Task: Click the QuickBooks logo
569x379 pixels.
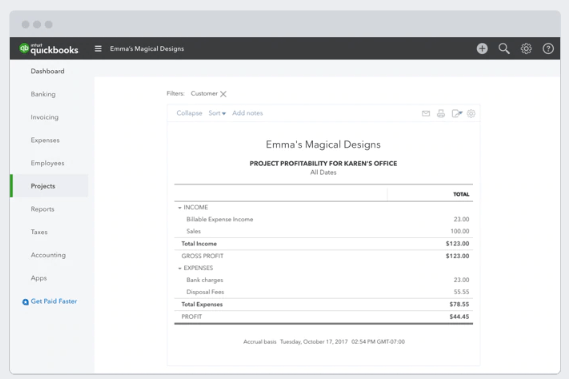Action: click(49, 49)
